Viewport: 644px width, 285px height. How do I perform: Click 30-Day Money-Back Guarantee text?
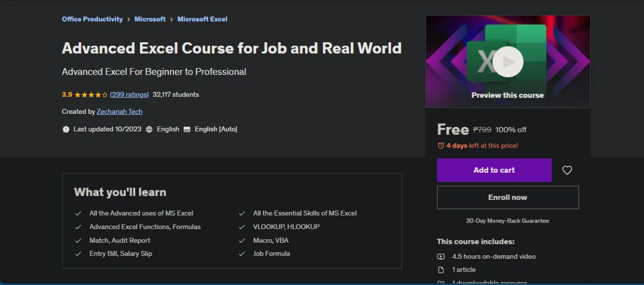coord(508,221)
